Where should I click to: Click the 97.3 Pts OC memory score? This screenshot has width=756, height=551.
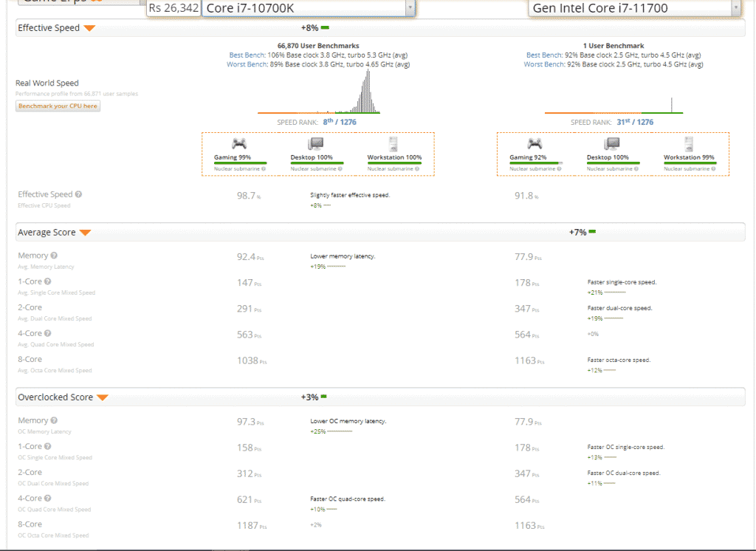click(250, 422)
